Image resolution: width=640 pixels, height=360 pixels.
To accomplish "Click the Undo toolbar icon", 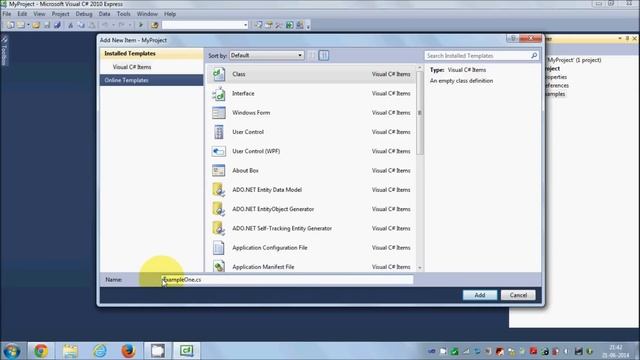I will pyautogui.click(x=105, y=25).
